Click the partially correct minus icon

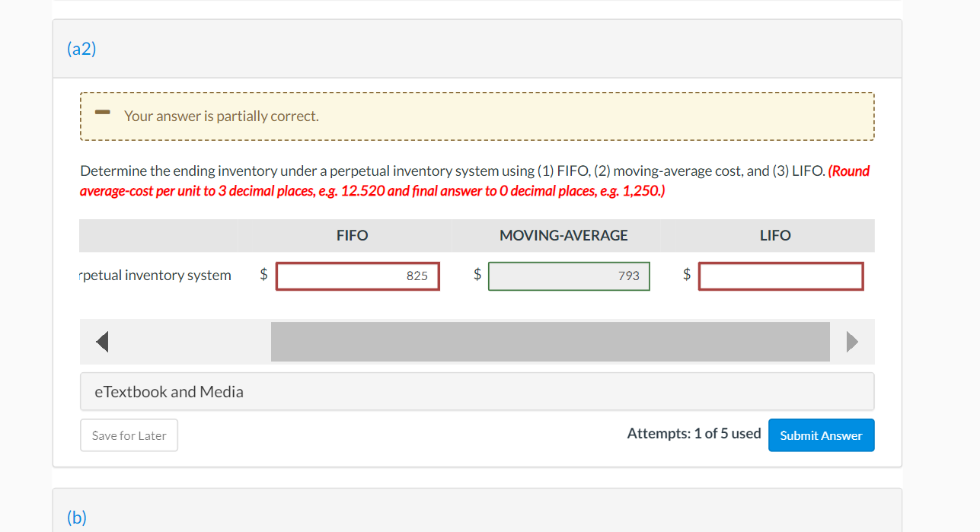tap(102, 113)
